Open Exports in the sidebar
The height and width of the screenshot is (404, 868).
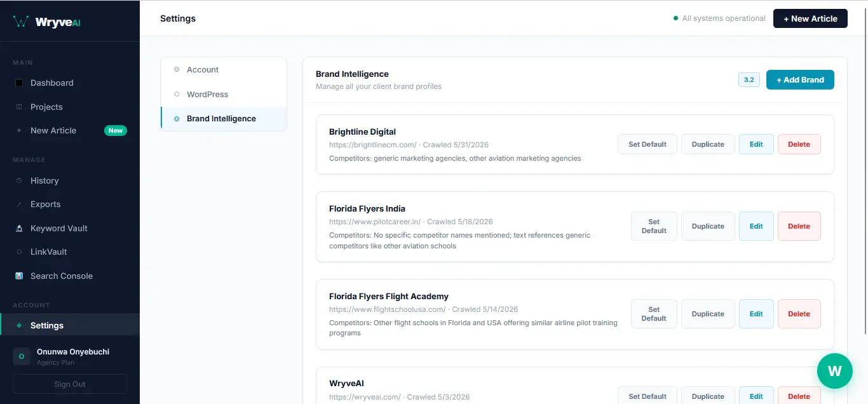(x=70, y=205)
